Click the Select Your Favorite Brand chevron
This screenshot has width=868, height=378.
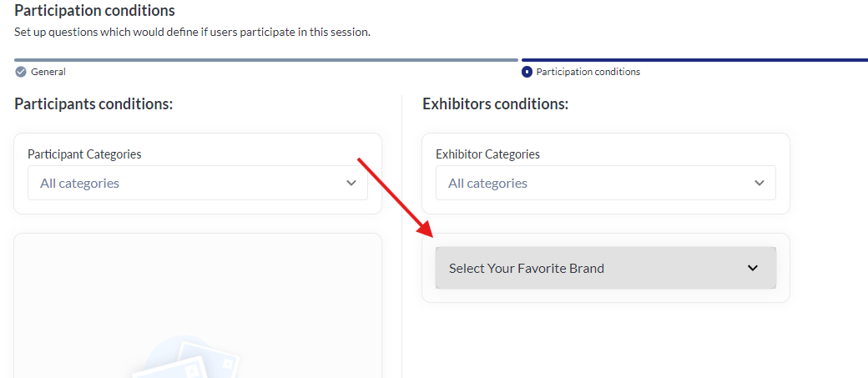[752, 269]
